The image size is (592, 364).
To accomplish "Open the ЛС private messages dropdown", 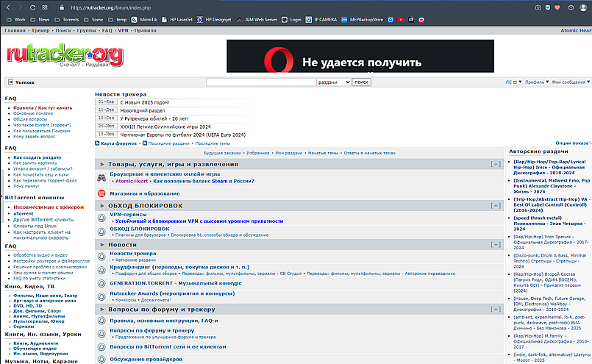I will click(513, 82).
